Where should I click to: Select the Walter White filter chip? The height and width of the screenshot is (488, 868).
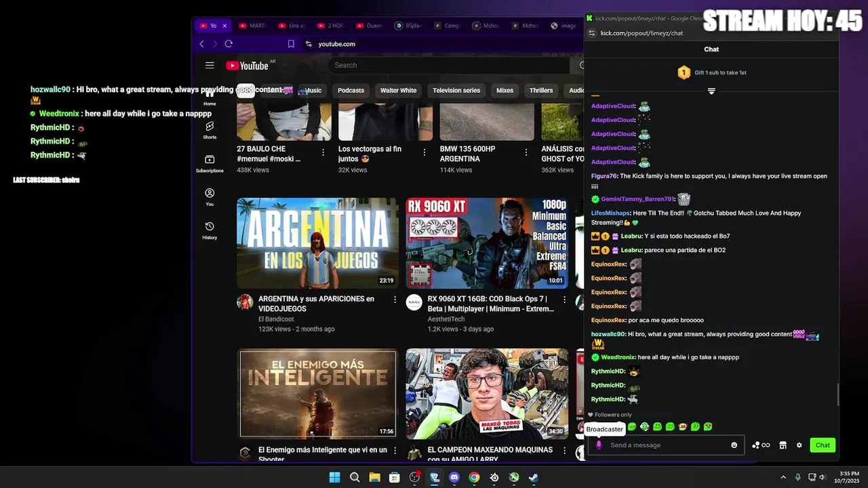(398, 90)
